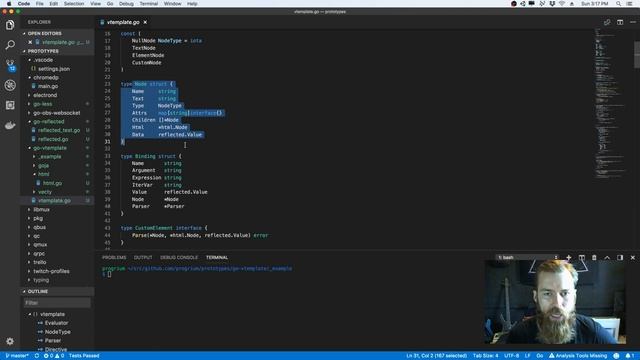Open the Manage gear at the bottom of the activity bar

click(x=10, y=341)
